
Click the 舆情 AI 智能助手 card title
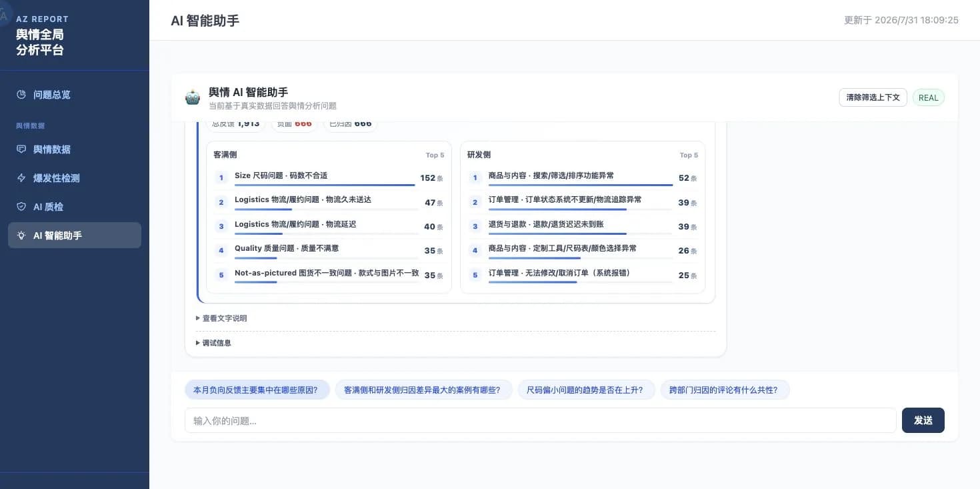point(248,92)
